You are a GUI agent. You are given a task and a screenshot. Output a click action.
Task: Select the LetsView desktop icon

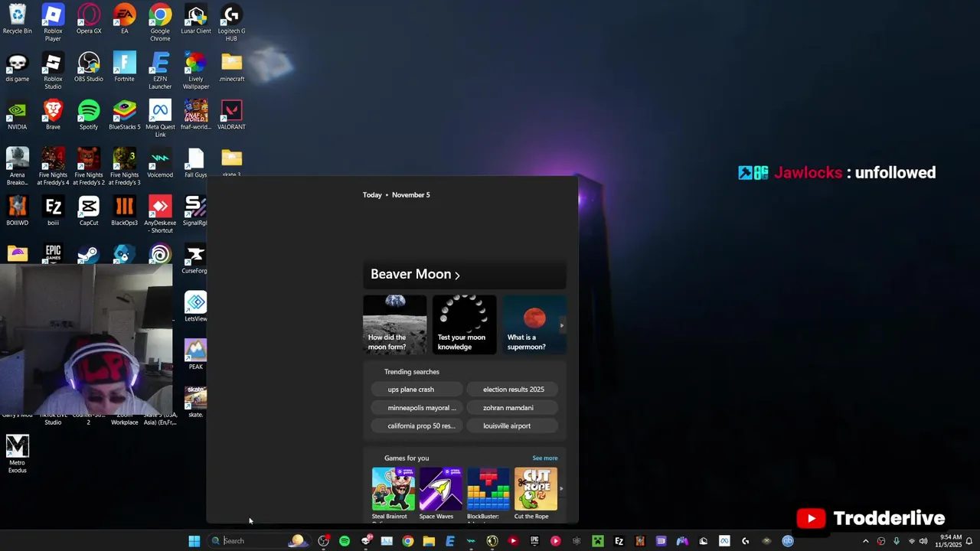(x=195, y=307)
